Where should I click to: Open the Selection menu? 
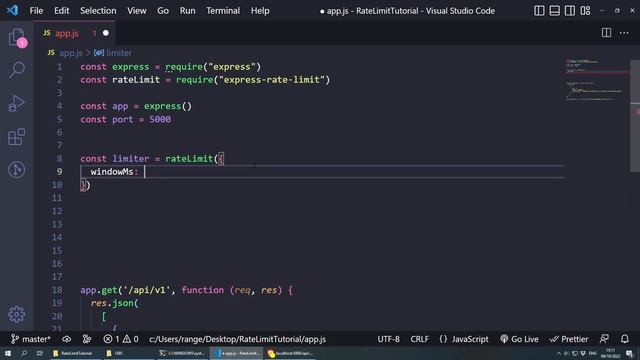pos(98,11)
